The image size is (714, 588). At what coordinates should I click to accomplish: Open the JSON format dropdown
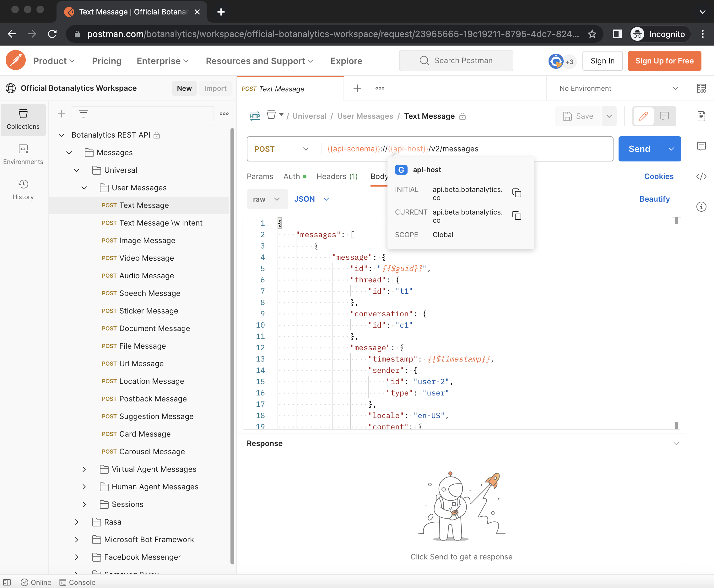pos(311,199)
